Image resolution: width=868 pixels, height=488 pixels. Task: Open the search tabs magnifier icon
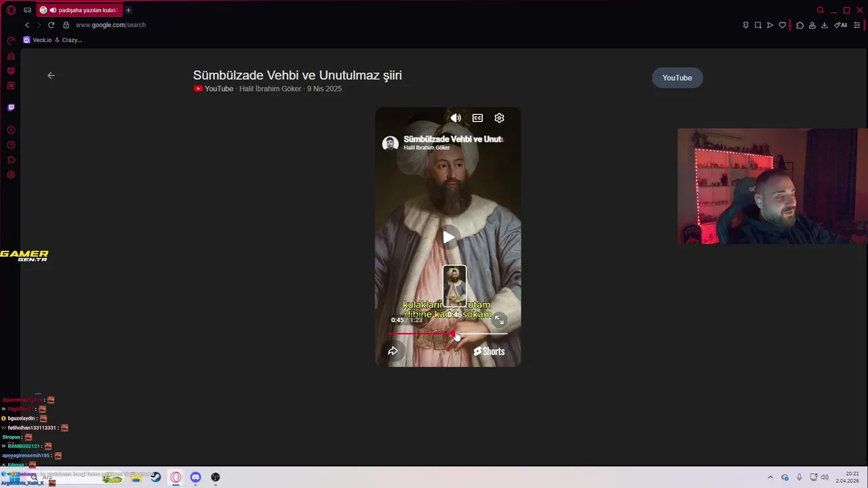[821, 10]
